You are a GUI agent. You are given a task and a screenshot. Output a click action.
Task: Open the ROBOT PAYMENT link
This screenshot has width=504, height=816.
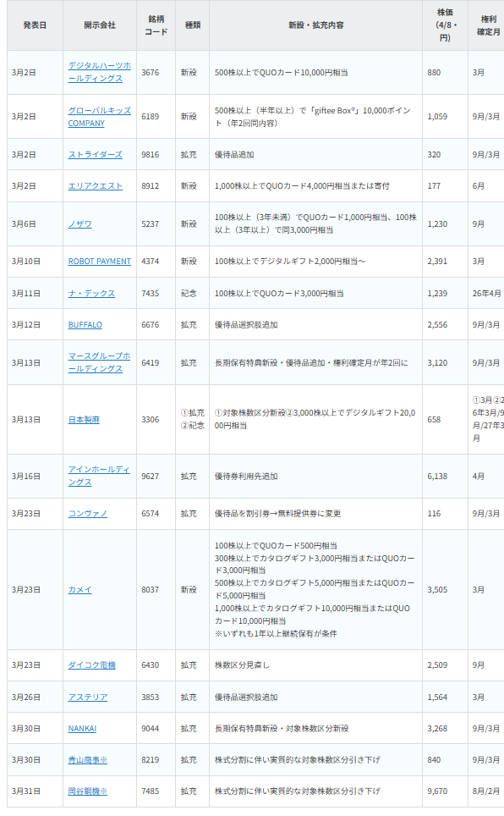[99, 262]
